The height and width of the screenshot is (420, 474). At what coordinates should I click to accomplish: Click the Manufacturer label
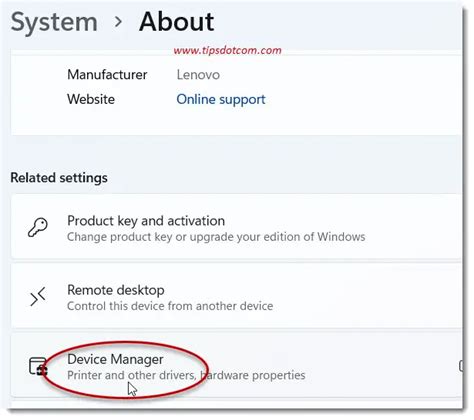[107, 75]
